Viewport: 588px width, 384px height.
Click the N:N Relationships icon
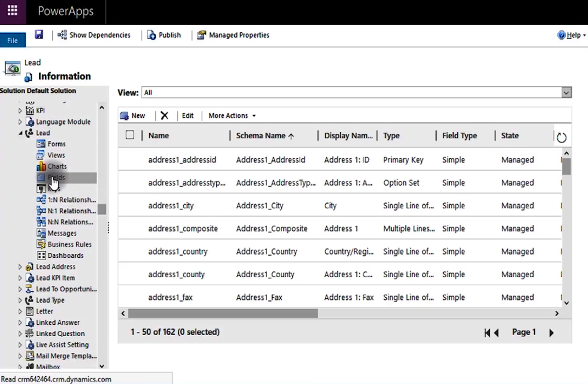pos(41,222)
